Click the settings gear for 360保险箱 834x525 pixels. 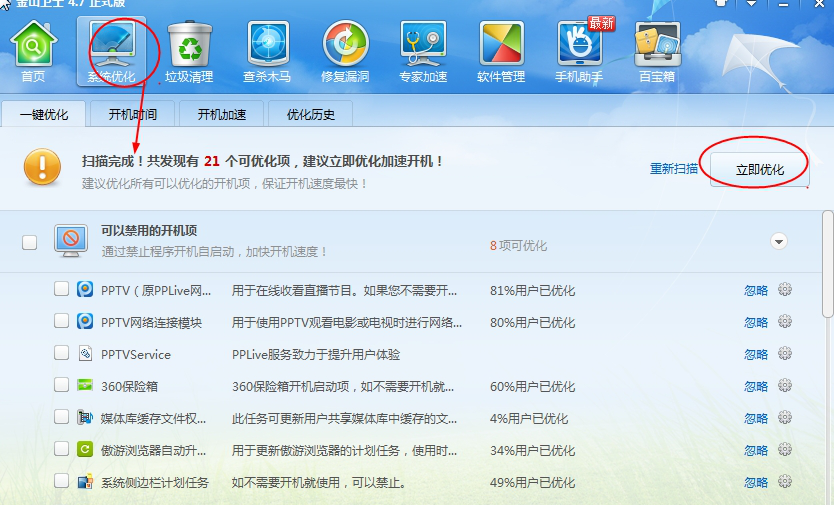[785, 386]
